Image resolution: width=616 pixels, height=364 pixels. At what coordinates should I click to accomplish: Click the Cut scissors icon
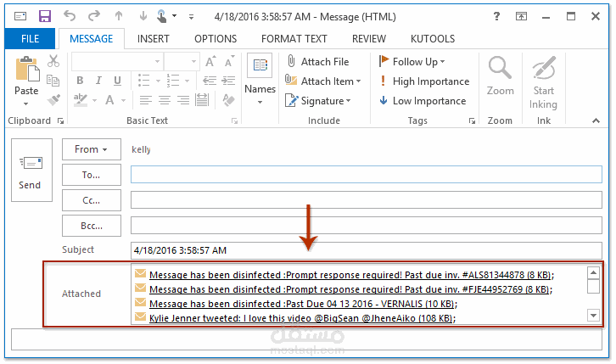pos(53,61)
